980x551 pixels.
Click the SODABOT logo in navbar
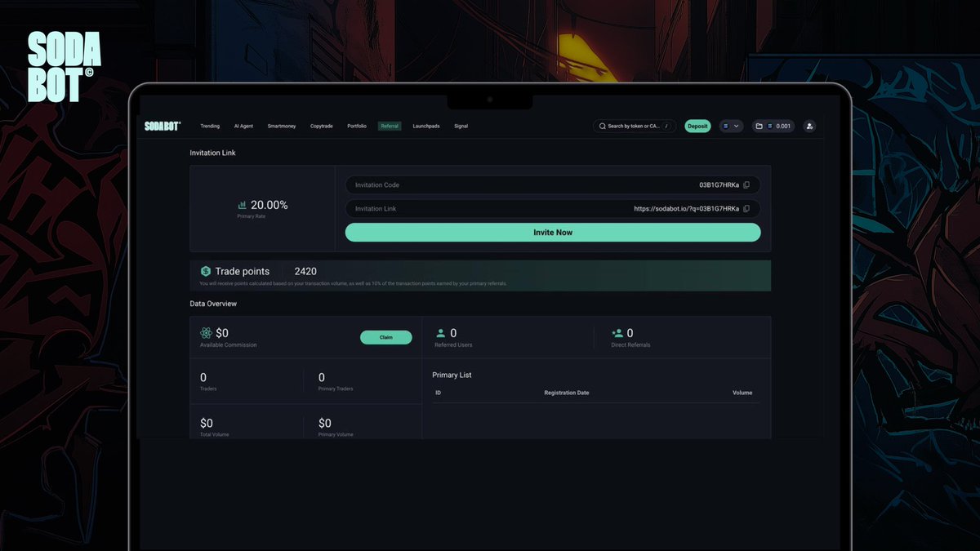[163, 126]
